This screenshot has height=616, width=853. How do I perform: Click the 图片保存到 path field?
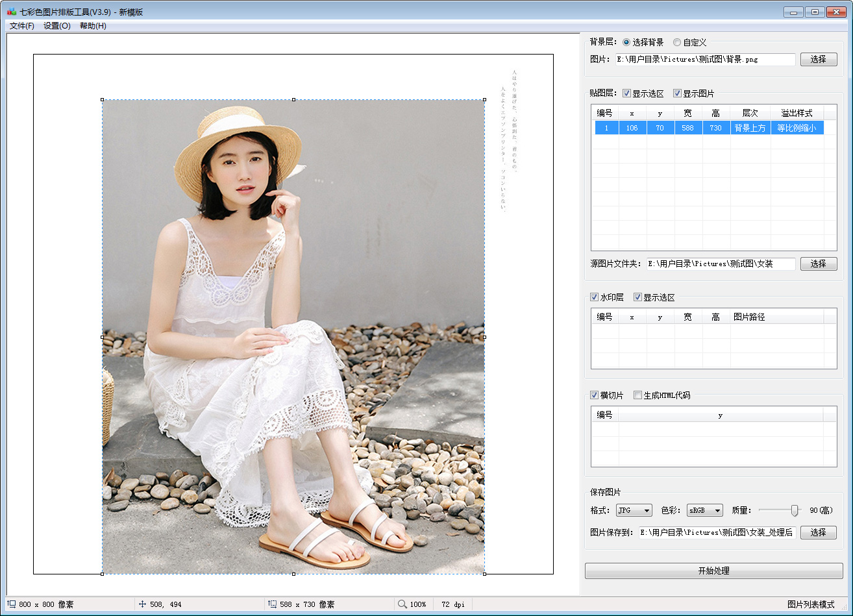[x=717, y=532]
